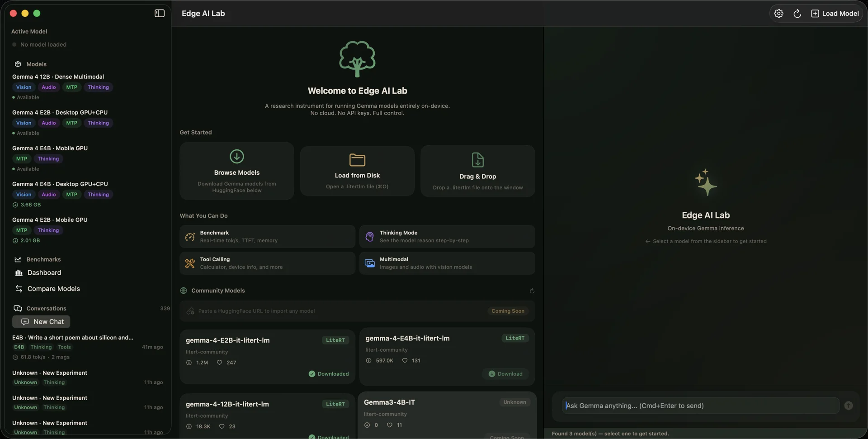Viewport: 868px width, 439px height.
Task: Click the Load from Disk folder icon
Action: 357,159
